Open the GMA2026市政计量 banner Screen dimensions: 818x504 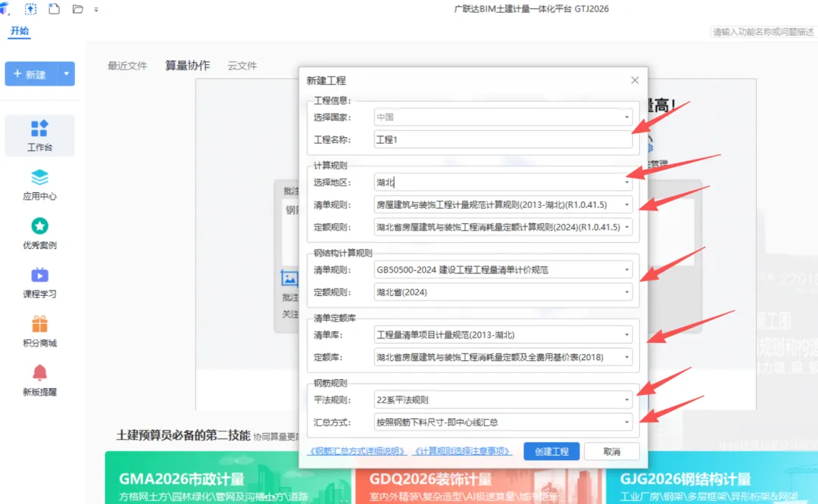click(228, 478)
